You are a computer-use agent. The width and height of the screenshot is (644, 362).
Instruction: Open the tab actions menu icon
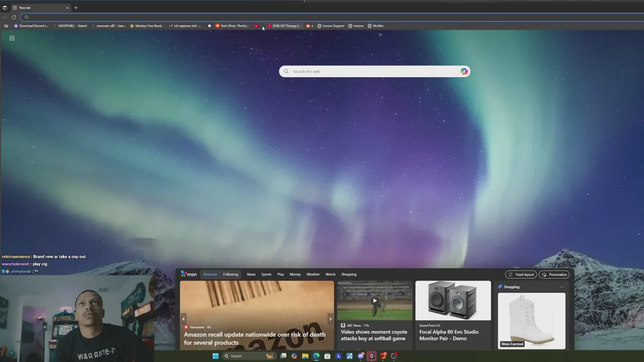pyautogui.click(x=5, y=8)
